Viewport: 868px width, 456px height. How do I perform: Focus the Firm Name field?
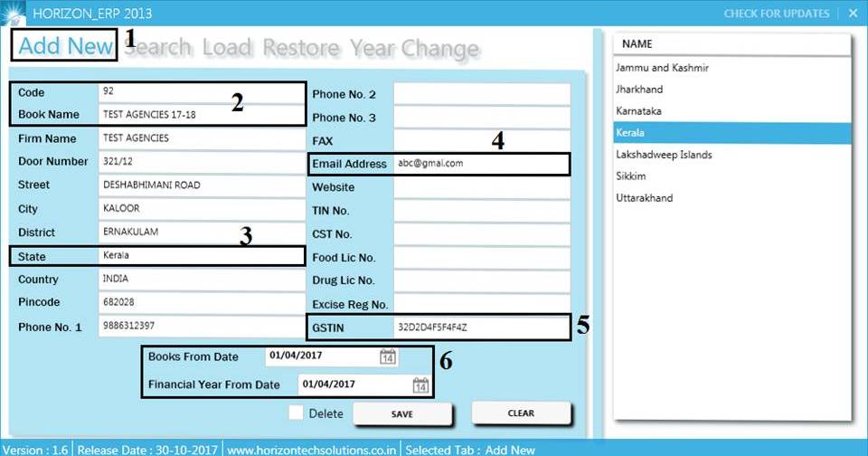tap(202, 138)
